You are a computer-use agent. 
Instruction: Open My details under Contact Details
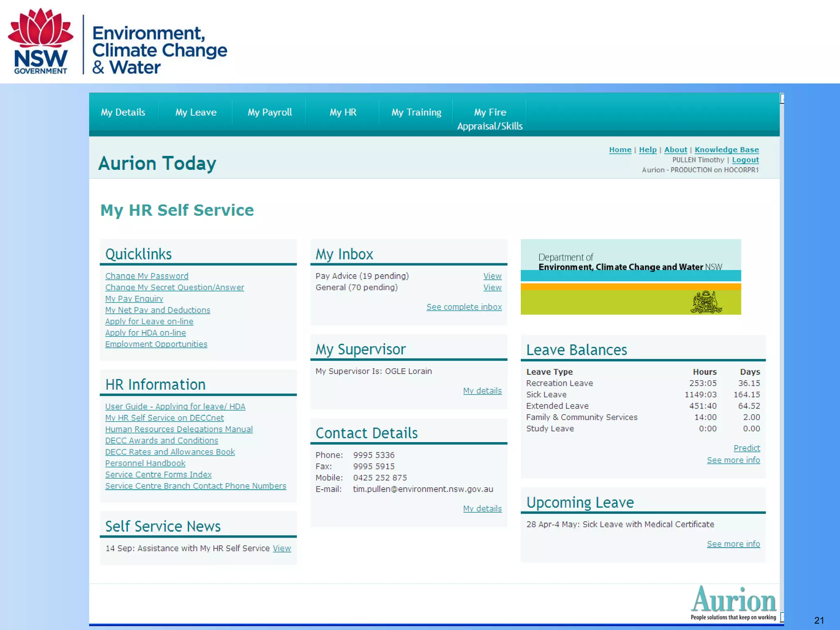(482, 509)
